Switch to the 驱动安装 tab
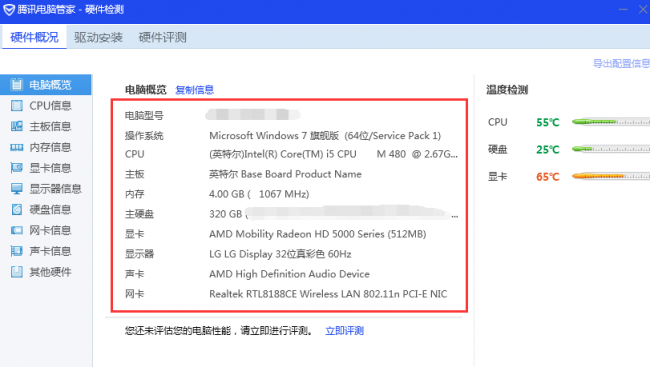 coord(98,37)
